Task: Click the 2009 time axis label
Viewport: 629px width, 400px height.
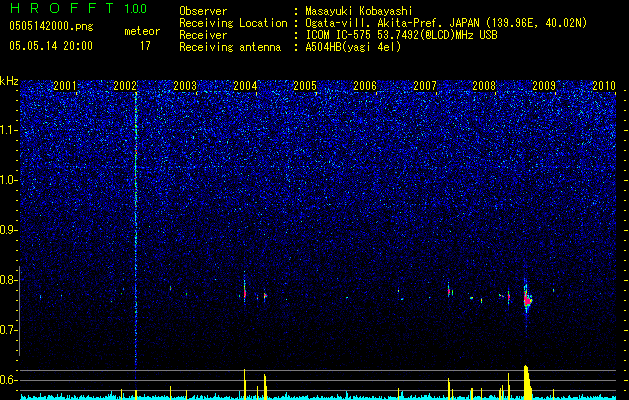Action: coord(544,85)
